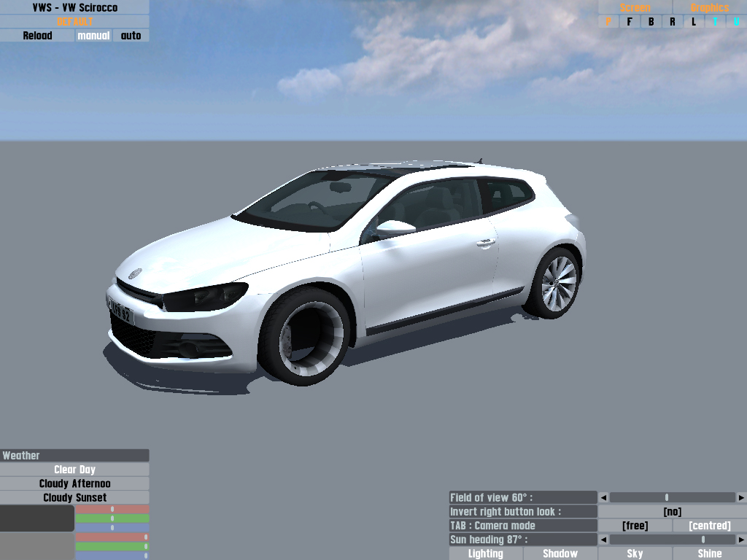Increase field of view with the right arrow
The image size is (747, 560).
(741, 497)
